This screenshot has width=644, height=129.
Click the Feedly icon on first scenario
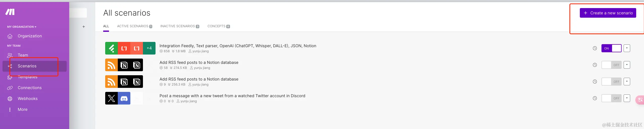click(111, 48)
